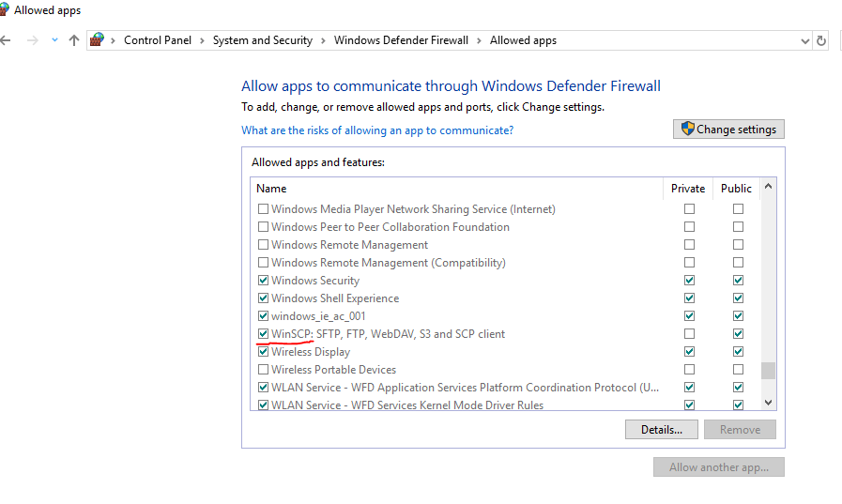Disable Public network for Windows Security
Screen dimensions: 842x504
click(x=739, y=281)
